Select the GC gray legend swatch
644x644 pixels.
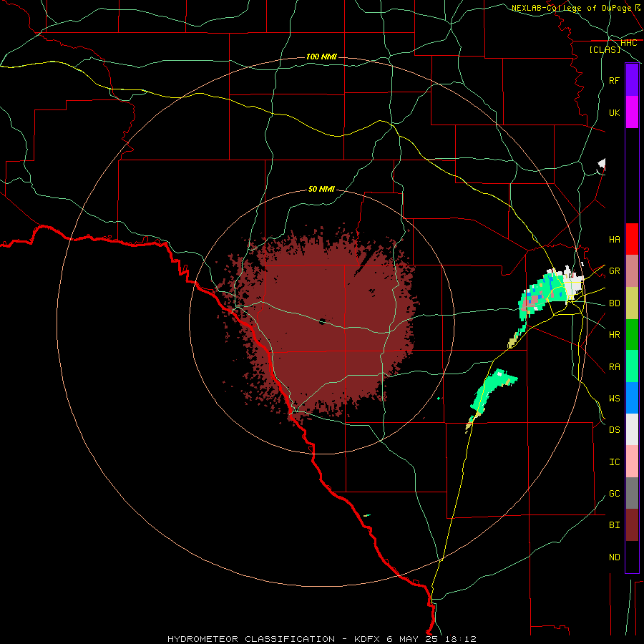tap(632, 493)
